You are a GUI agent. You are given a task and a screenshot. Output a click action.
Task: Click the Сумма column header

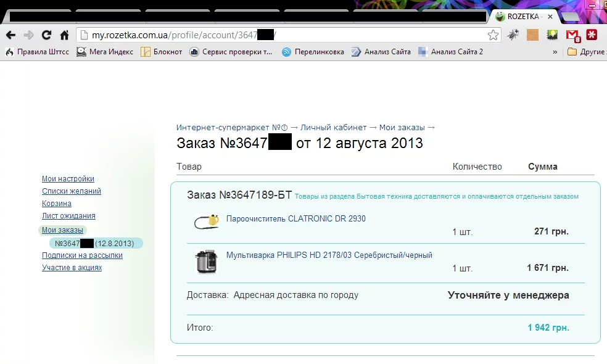(543, 167)
